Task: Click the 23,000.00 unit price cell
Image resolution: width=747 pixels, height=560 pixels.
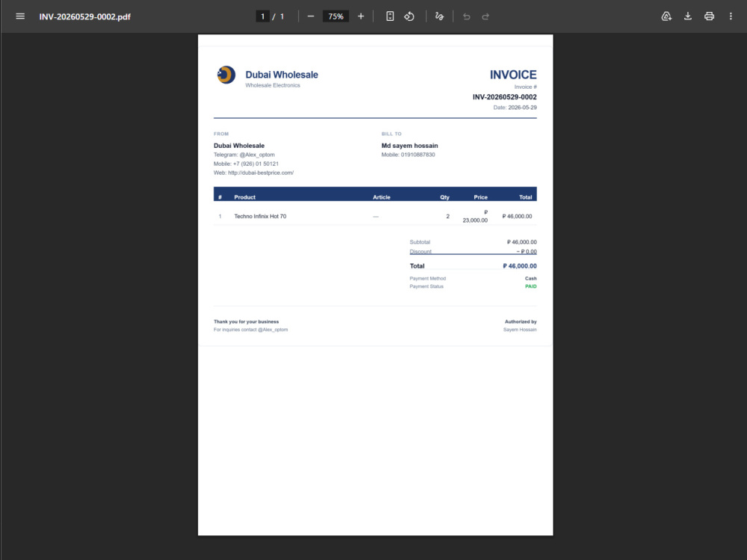Action: pos(475,217)
